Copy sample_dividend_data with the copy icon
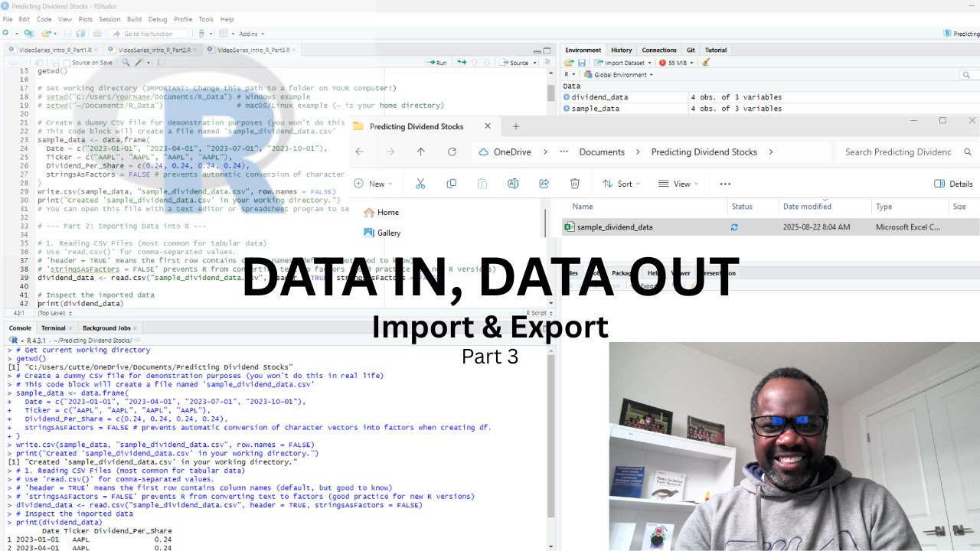The image size is (980, 551). [452, 183]
